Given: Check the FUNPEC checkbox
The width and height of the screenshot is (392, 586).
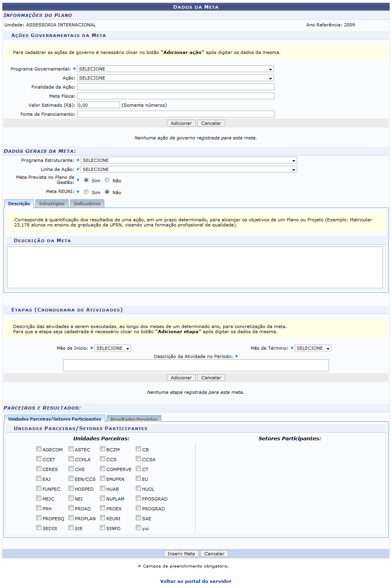Looking at the screenshot, I should point(39,488).
